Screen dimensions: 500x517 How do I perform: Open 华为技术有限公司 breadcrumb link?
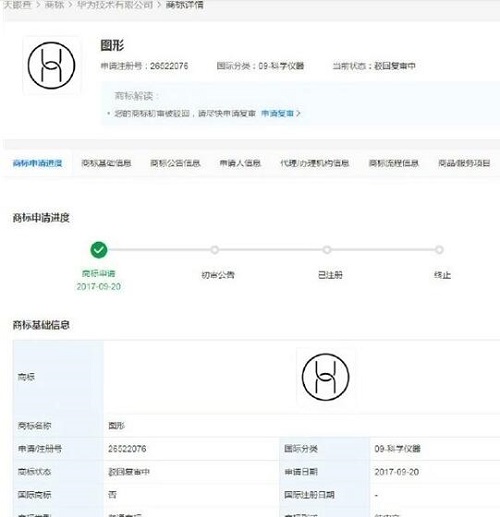[115, 5]
